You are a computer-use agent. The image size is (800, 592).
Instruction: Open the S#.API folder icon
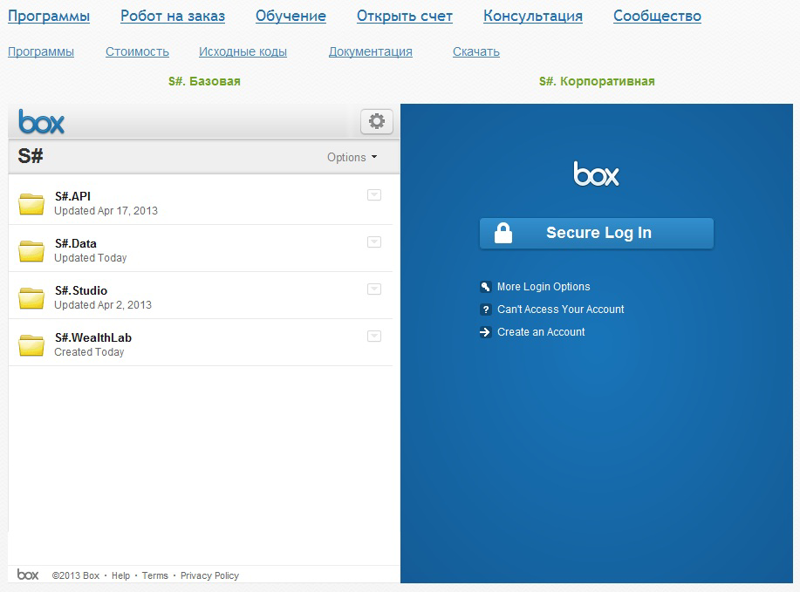click(32, 204)
